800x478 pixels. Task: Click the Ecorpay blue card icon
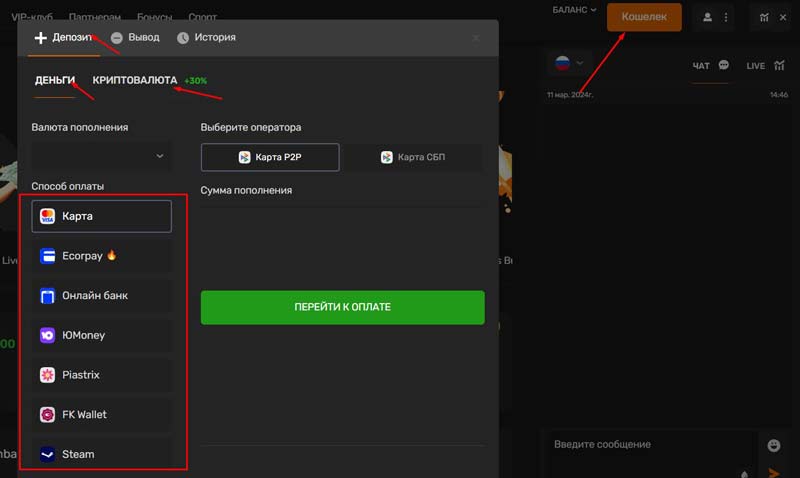[47, 256]
